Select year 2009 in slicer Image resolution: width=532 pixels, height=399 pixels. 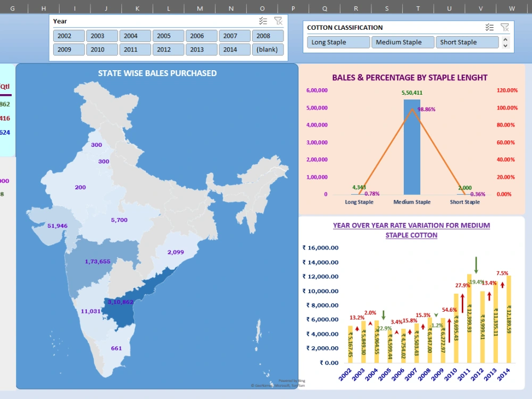coord(69,49)
